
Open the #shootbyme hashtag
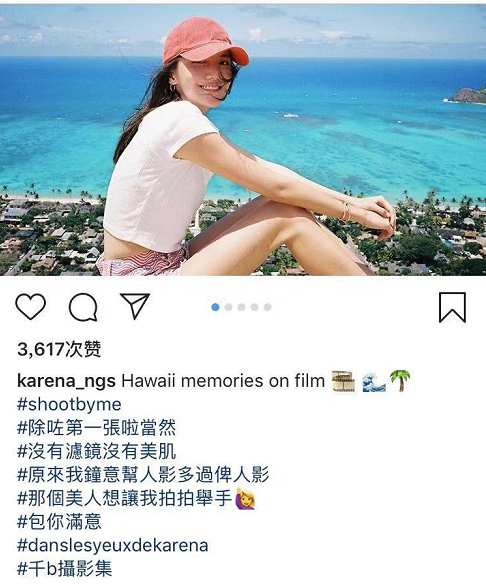(x=69, y=405)
